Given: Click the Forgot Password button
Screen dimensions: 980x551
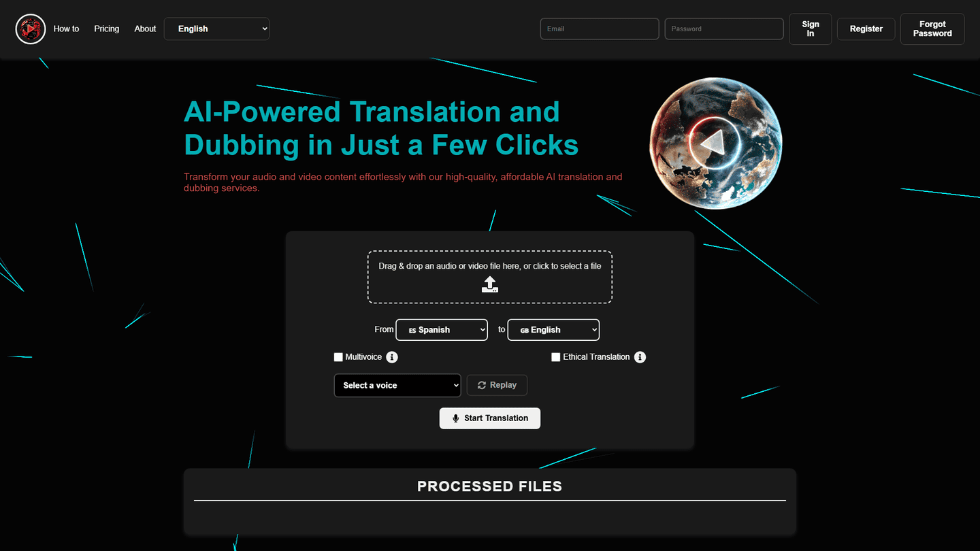Looking at the screenshot, I should (x=932, y=29).
